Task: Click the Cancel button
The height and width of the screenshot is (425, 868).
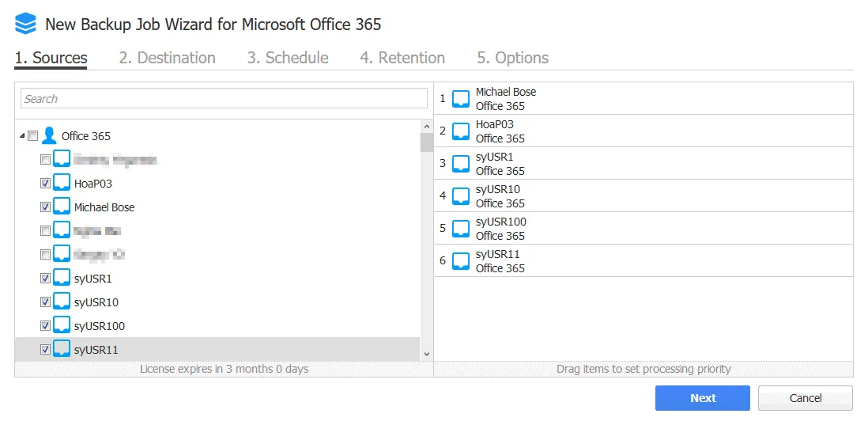Action: pyautogui.click(x=806, y=398)
